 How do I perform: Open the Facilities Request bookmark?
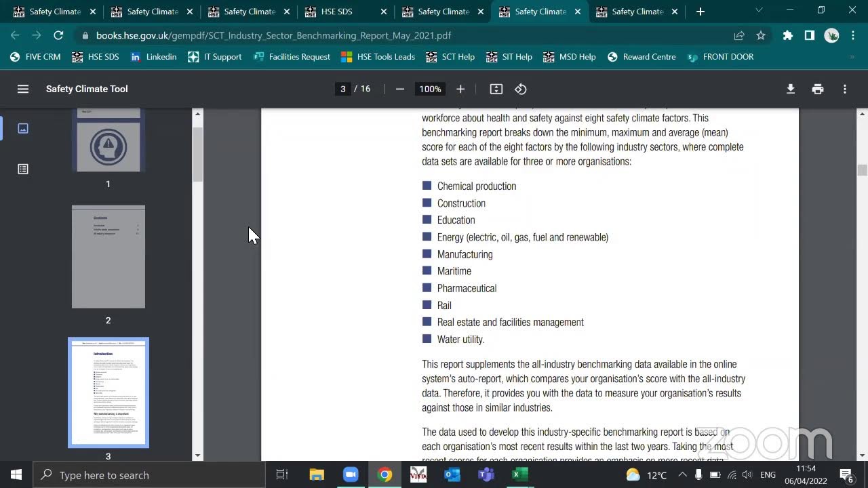click(x=292, y=57)
